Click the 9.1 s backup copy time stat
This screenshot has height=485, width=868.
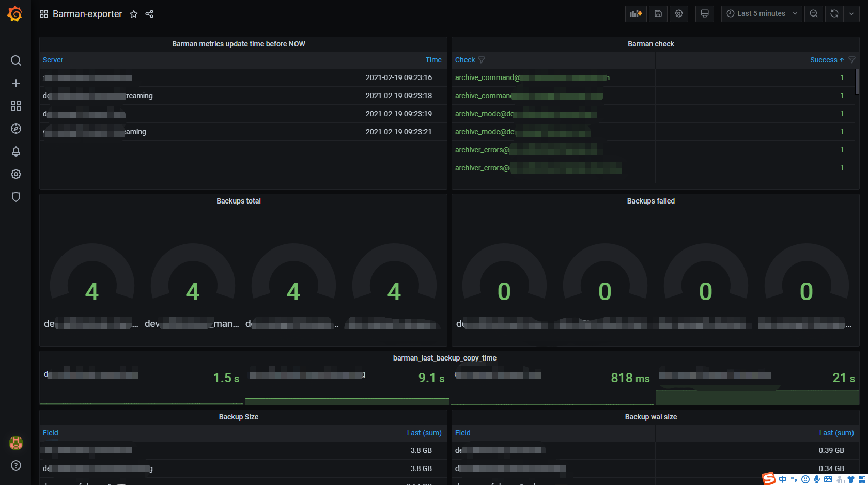pyautogui.click(x=431, y=378)
